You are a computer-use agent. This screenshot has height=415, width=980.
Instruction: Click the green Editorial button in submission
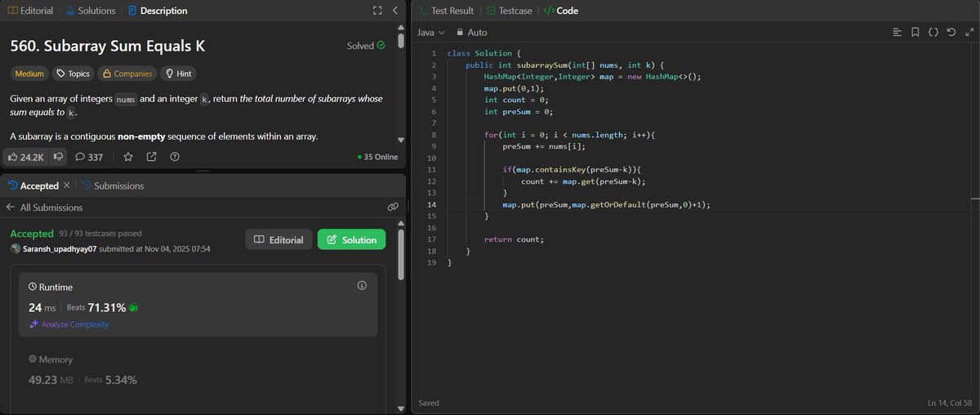tap(279, 239)
